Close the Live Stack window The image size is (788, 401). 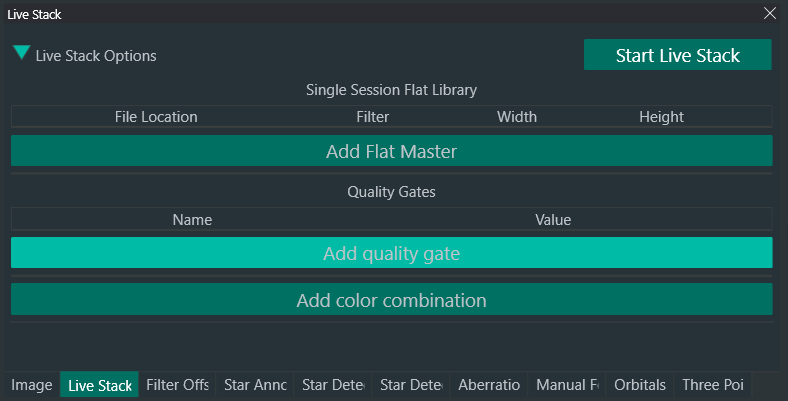click(x=769, y=13)
